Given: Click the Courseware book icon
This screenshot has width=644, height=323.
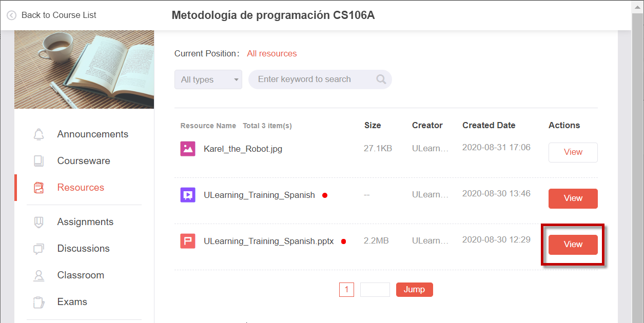Looking at the screenshot, I should (x=38, y=161).
